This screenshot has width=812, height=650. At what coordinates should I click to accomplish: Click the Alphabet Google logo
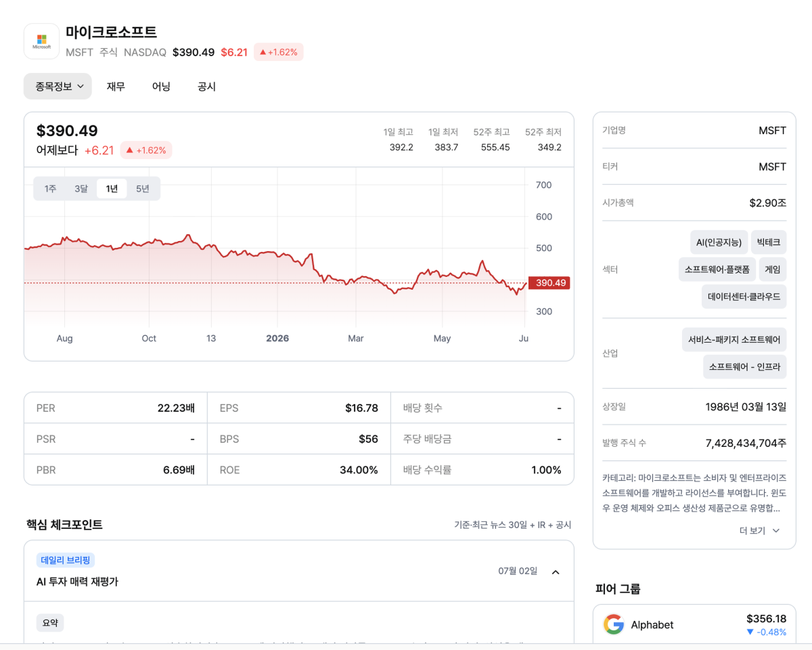click(x=614, y=624)
